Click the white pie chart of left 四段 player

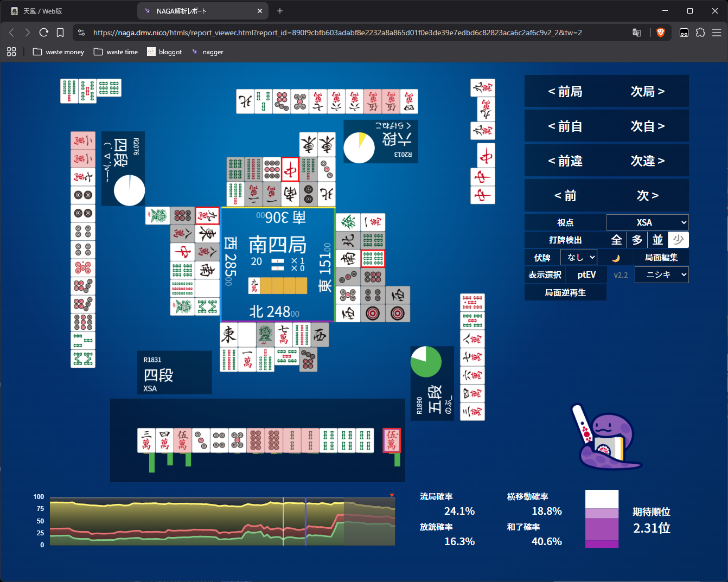coord(129,190)
